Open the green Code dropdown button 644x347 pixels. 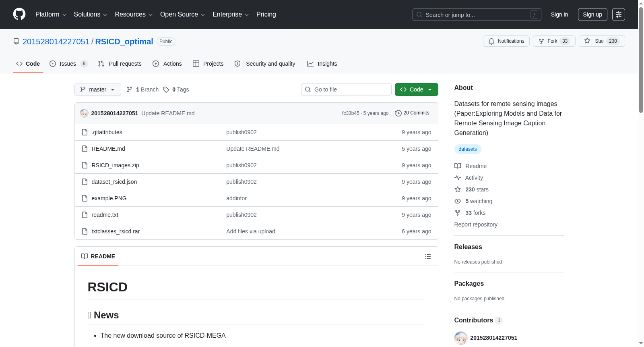coord(417,89)
